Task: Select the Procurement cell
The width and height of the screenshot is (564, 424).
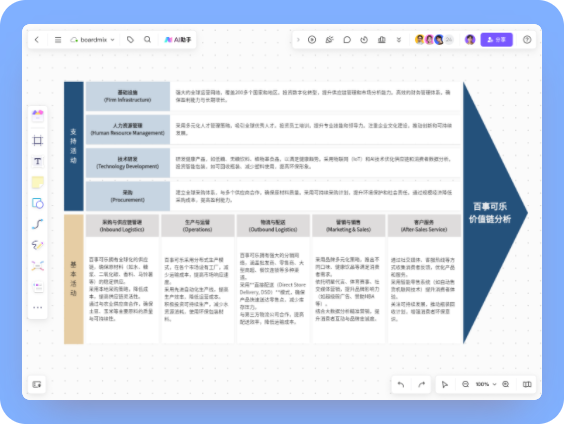Action: point(128,196)
